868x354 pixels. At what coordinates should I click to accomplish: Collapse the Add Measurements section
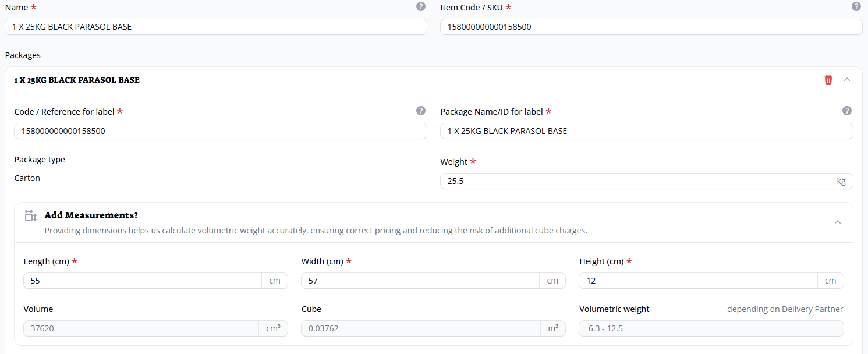pyautogui.click(x=838, y=222)
